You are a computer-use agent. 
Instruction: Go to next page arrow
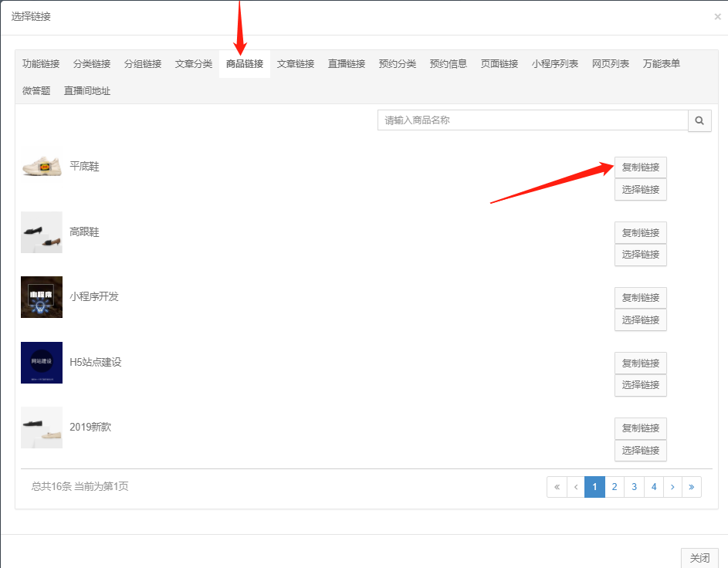point(672,487)
